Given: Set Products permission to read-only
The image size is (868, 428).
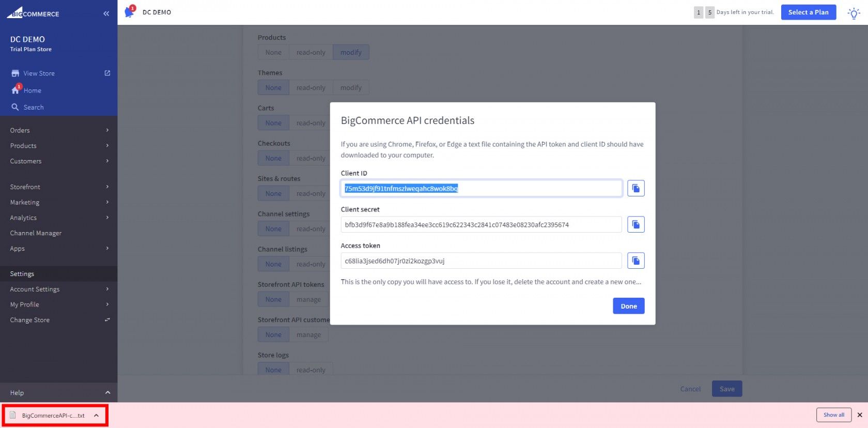Looking at the screenshot, I should point(311,52).
